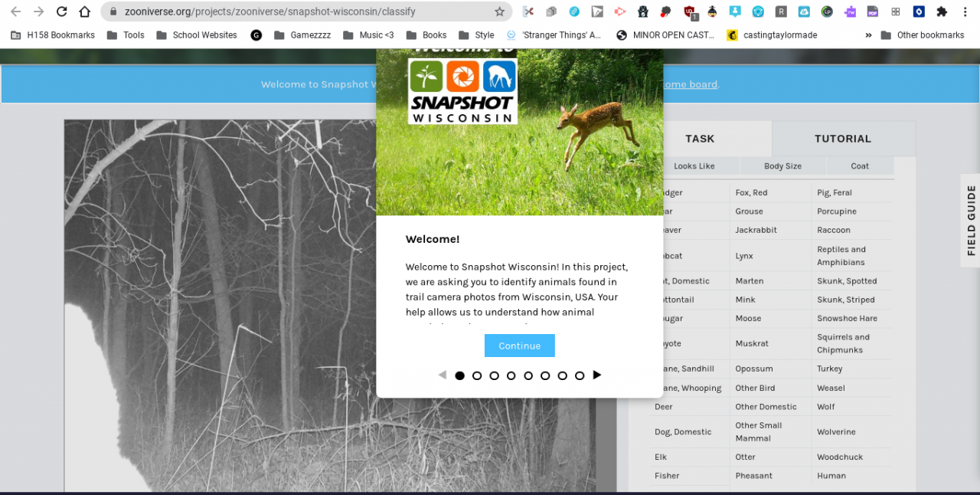
Task: Advance to next tutorial slide arrow
Action: [597, 375]
